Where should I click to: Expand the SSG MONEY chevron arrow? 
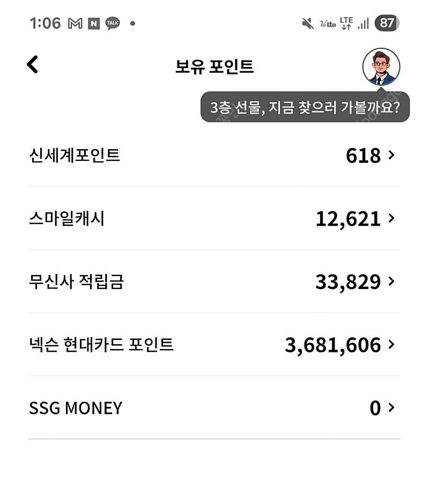click(x=391, y=407)
